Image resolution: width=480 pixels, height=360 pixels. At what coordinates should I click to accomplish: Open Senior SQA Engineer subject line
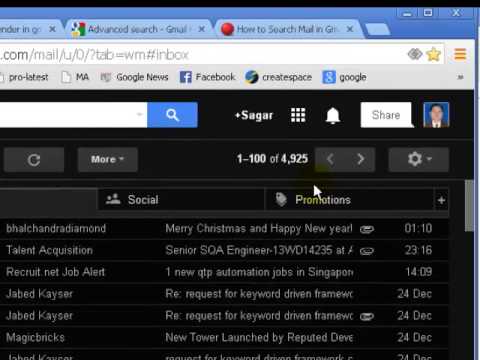259,250
